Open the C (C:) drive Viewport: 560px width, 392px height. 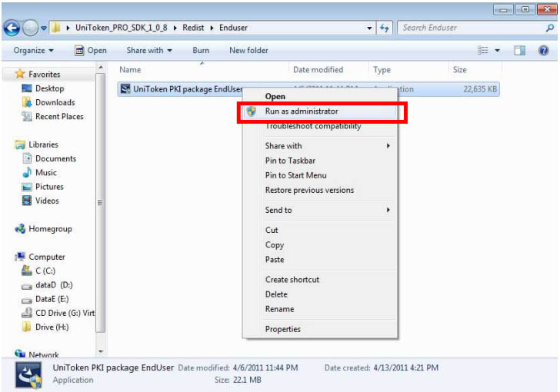(45, 271)
